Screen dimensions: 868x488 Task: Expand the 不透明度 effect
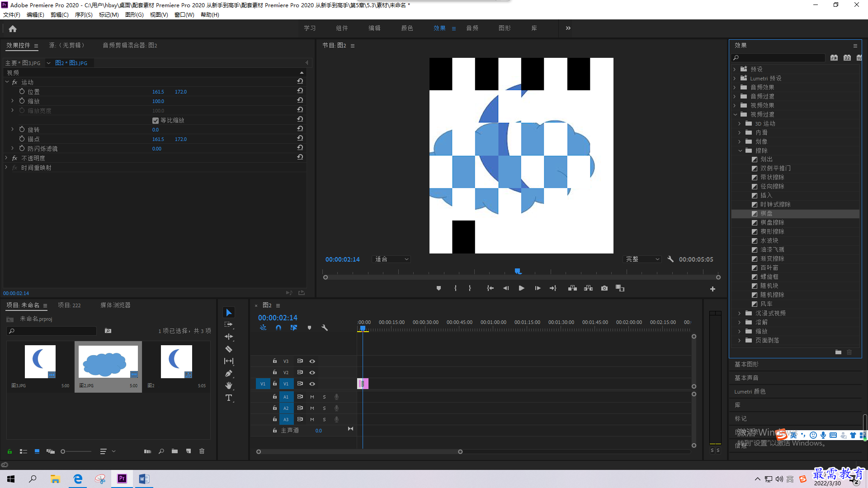6,158
